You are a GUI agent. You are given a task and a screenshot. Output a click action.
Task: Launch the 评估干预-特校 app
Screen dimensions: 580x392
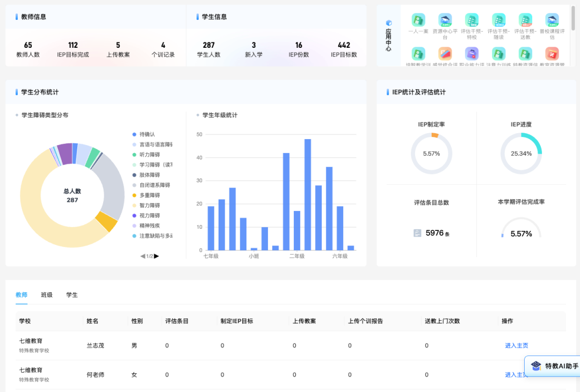pyautogui.click(x=472, y=19)
